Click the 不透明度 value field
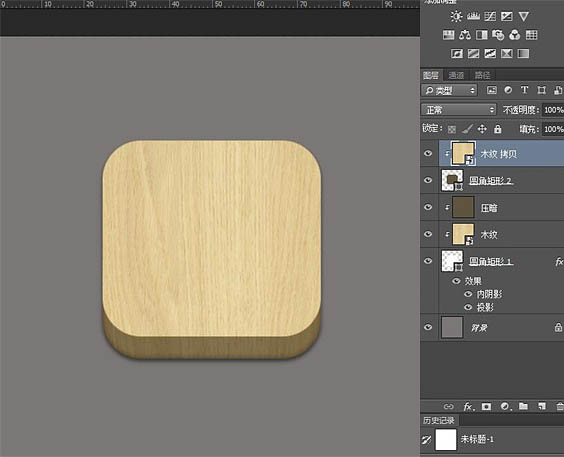The width and height of the screenshot is (564, 457). tap(553, 110)
